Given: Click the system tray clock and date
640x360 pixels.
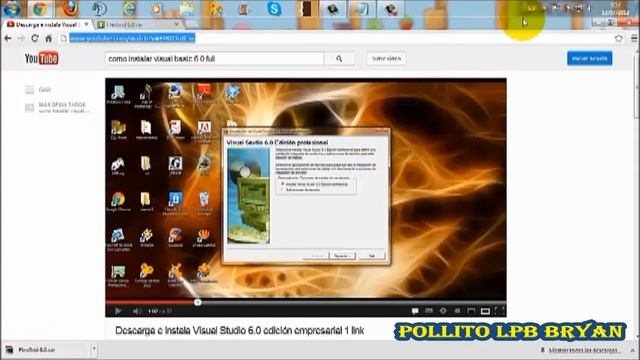Looking at the screenshot, I should [615, 9].
